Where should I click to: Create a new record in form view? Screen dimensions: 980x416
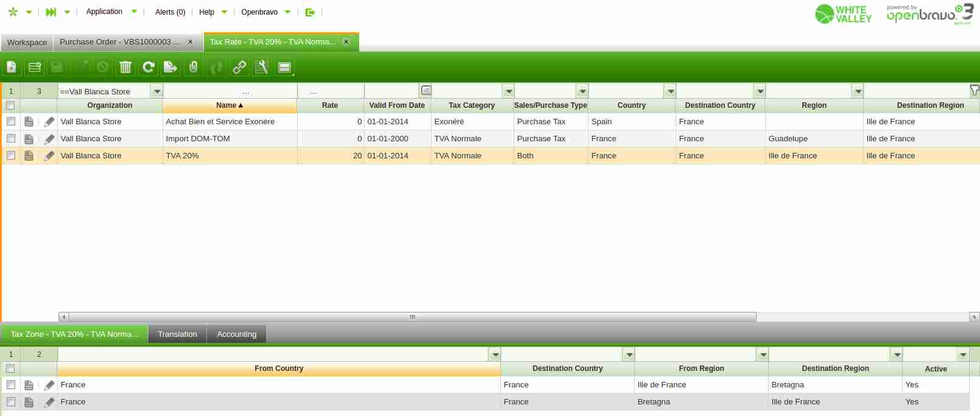click(12, 67)
